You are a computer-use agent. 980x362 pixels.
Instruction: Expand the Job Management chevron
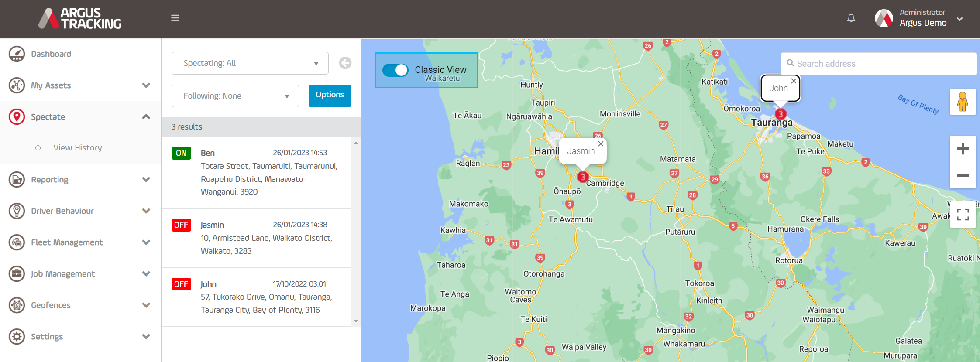pos(146,274)
